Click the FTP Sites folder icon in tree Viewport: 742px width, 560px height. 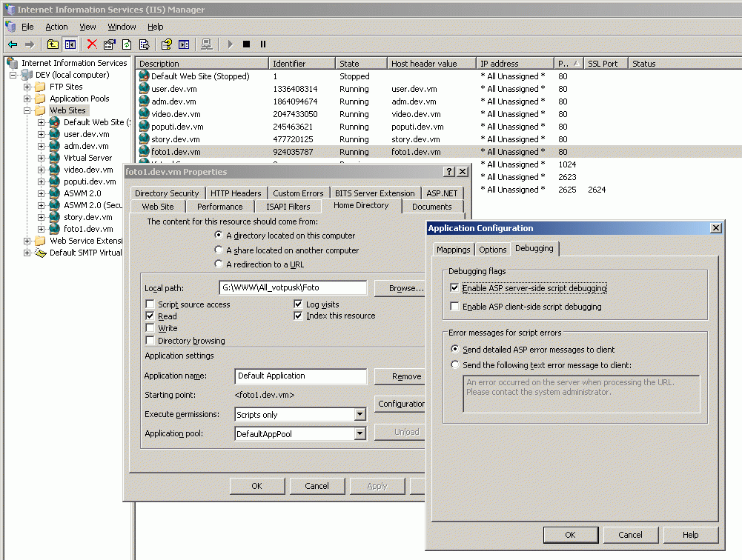click(40, 87)
